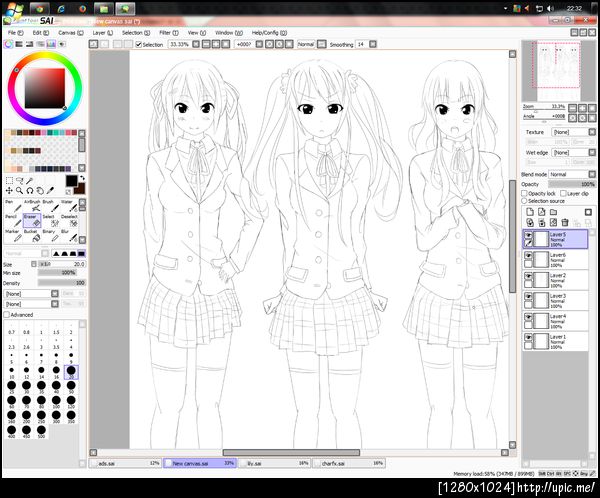Pick brush size preset 20
The width and height of the screenshot is (600, 498).
71,372
